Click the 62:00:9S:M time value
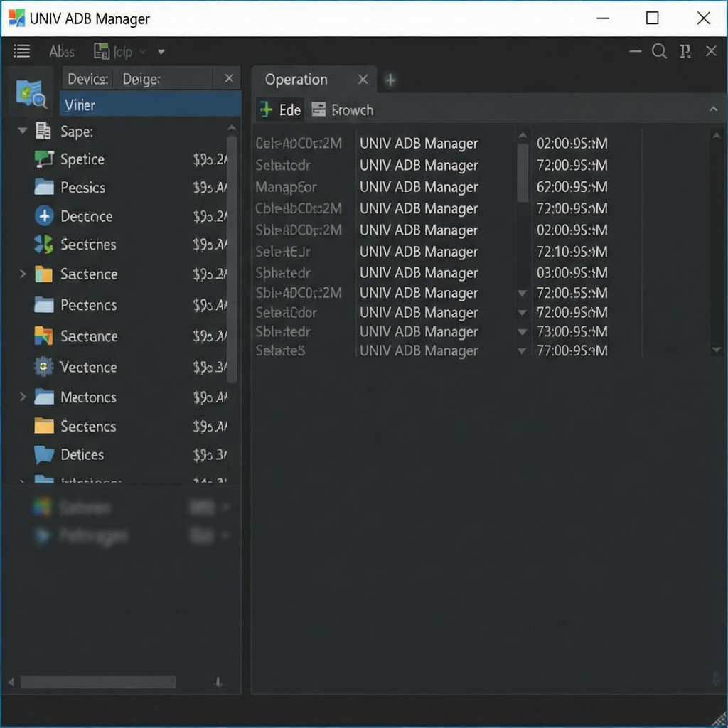The height and width of the screenshot is (728, 728). pyautogui.click(x=572, y=187)
